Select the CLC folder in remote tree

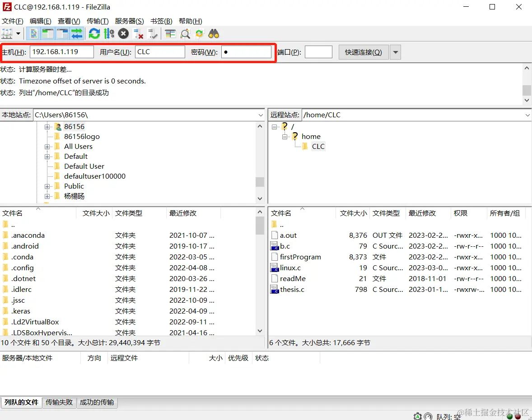point(318,147)
